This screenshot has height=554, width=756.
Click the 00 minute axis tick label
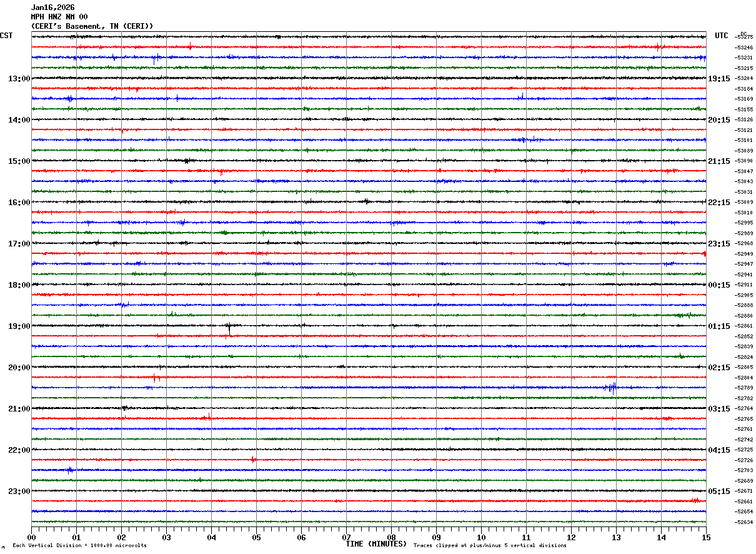coord(31,537)
